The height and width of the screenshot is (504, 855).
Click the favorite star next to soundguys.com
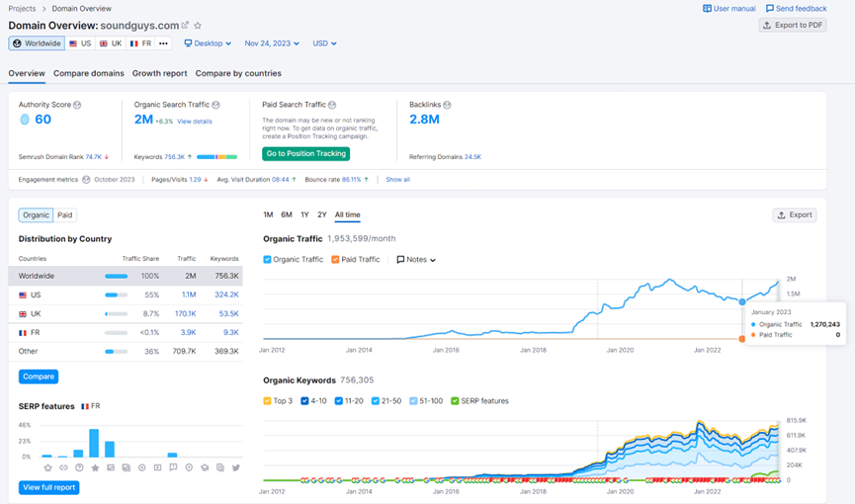[198, 26]
